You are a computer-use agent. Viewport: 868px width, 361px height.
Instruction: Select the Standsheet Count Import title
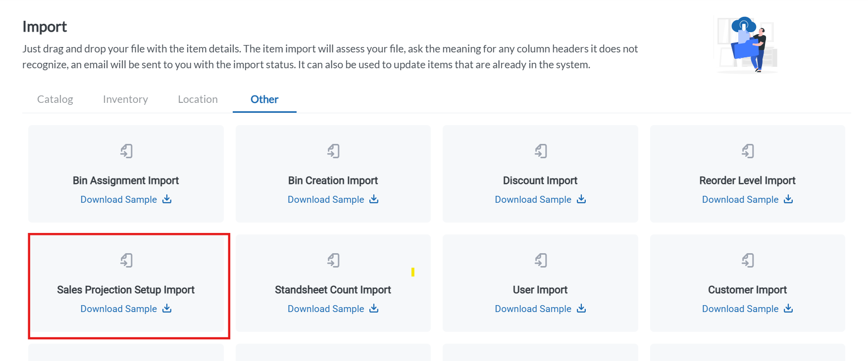click(333, 290)
